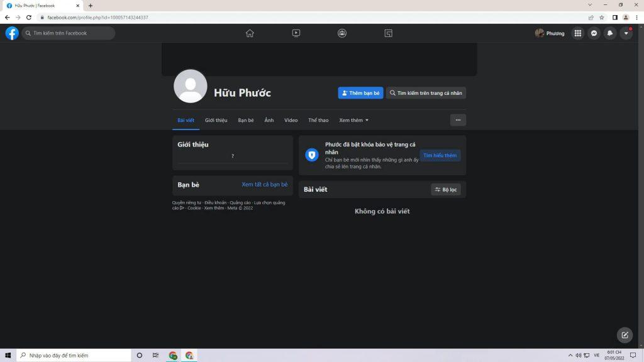Open the notifications bell icon
The image size is (644, 362).
(609, 33)
